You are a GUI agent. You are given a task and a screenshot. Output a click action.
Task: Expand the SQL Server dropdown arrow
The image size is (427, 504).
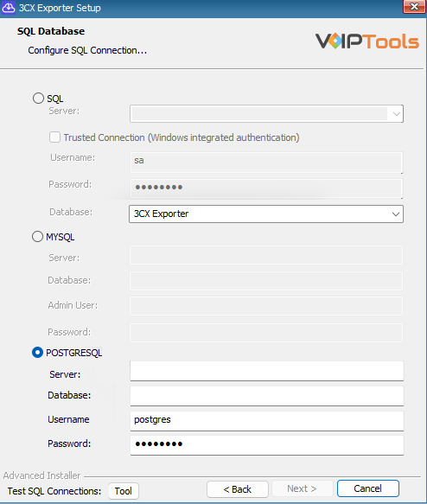[x=397, y=114]
